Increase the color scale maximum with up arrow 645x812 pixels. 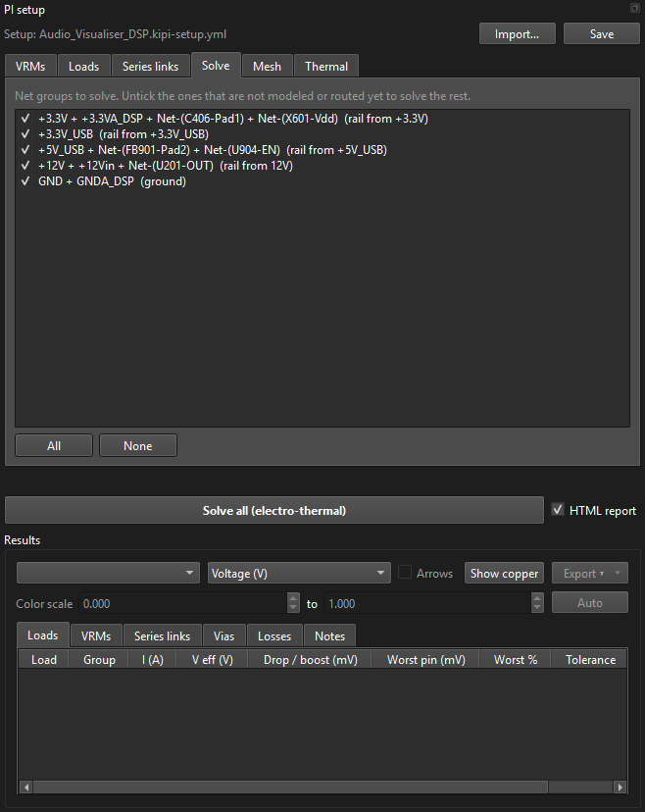click(537, 598)
